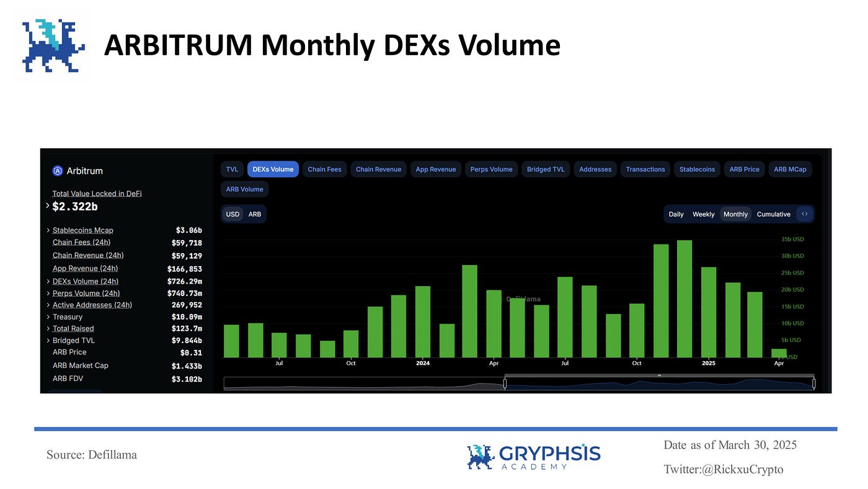868x489 pixels.
Task: Open the Perps Volume tab
Action: (491, 169)
